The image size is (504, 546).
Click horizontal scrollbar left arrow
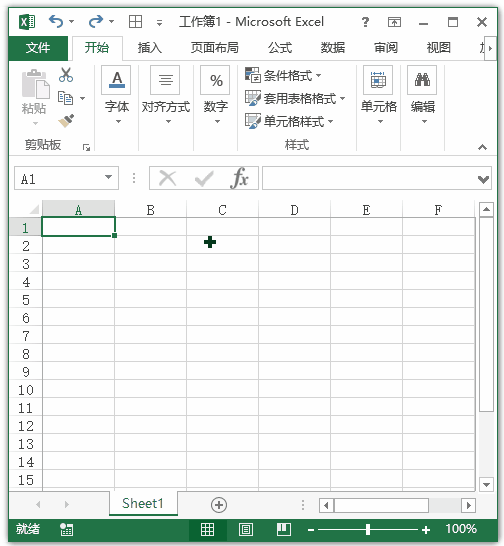326,505
